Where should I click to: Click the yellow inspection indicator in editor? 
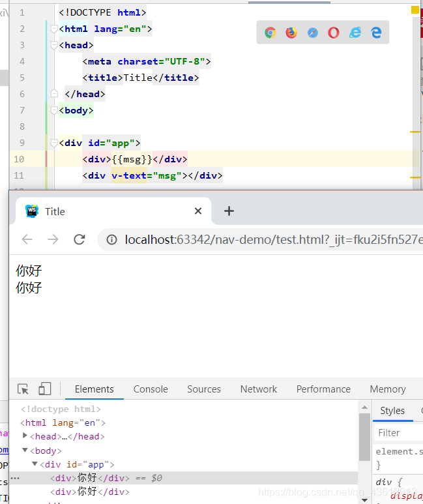(x=415, y=10)
